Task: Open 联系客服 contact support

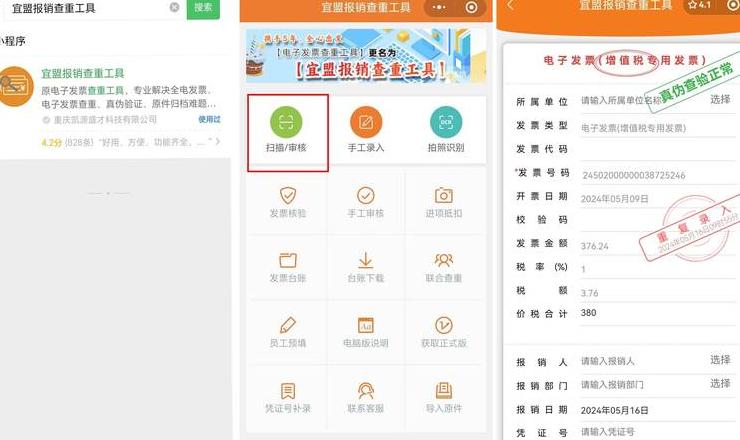Action: (x=366, y=397)
